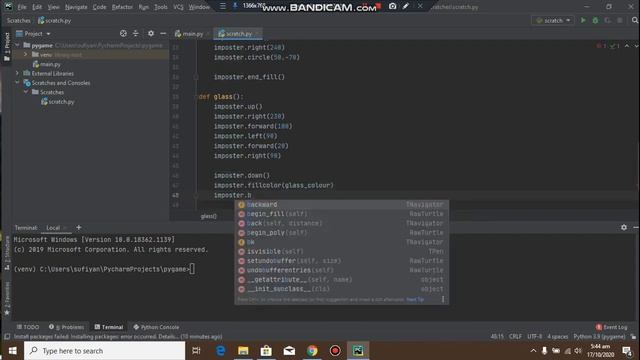Collapse the pygame project root
This screenshot has height=360, width=640.
(x=18, y=45)
